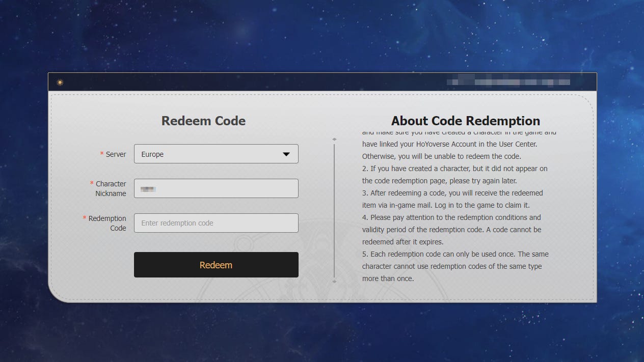Click the Server field label
The image size is (644, 362).
(116, 154)
